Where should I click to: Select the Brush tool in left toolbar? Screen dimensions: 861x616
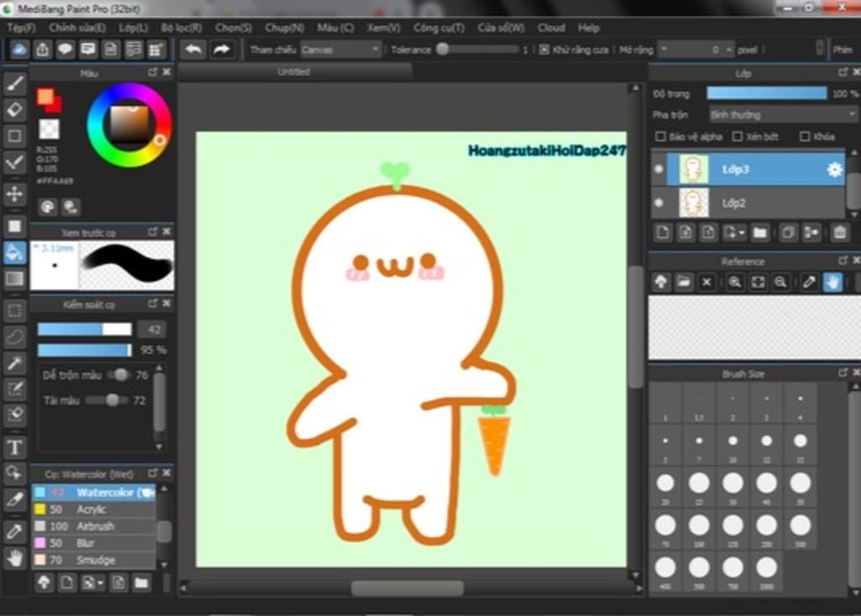15,83
